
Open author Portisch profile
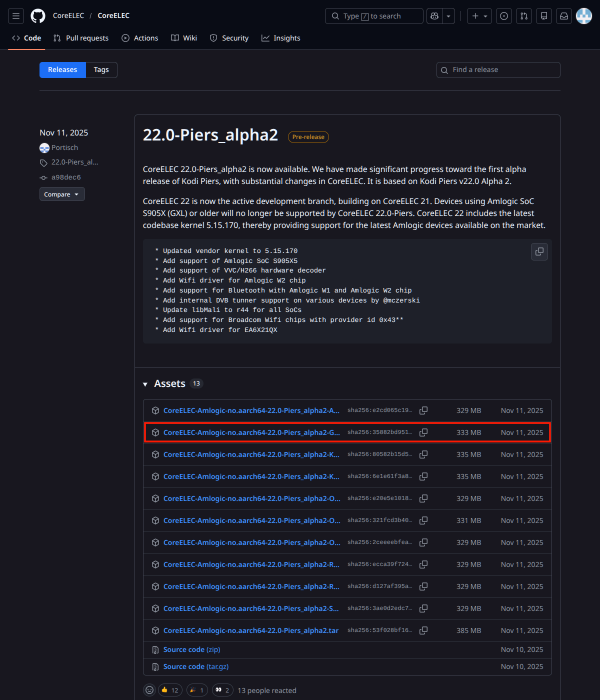[x=64, y=147]
